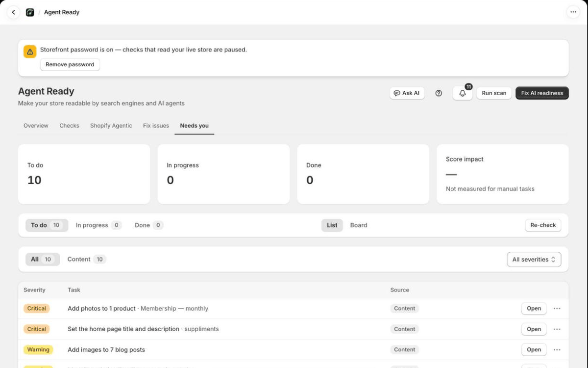Click Content tag on home page title row

[x=405, y=329]
